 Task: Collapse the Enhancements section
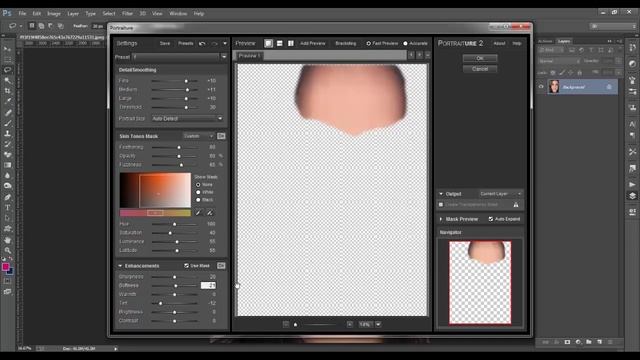click(x=120, y=266)
